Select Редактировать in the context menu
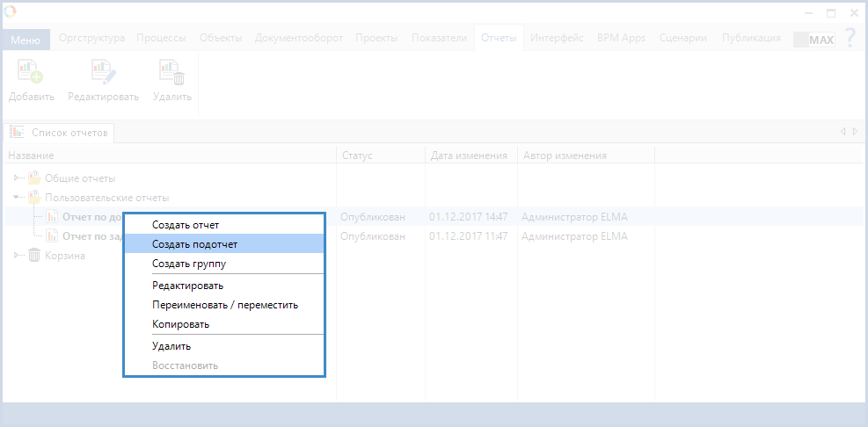 click(x=224, y=286)
